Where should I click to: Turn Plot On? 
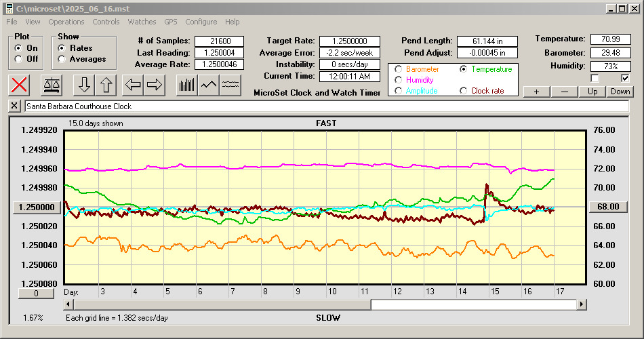pos(18,48)
